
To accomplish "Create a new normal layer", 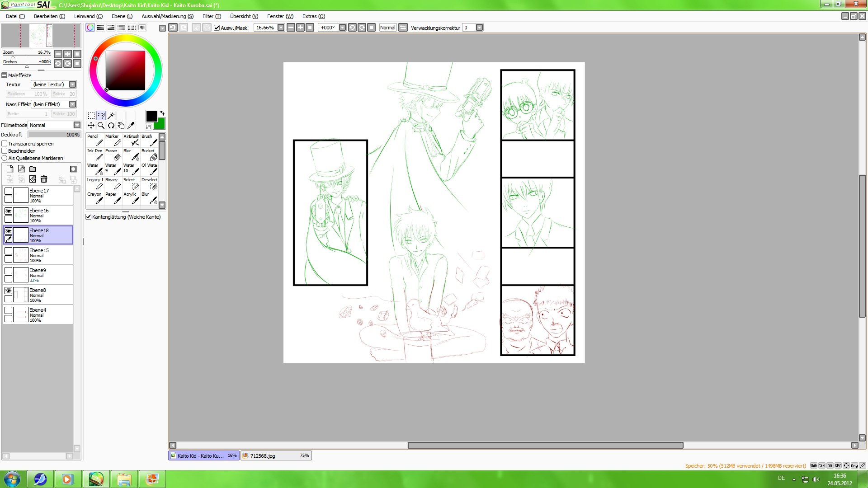I will coord(10,169).
